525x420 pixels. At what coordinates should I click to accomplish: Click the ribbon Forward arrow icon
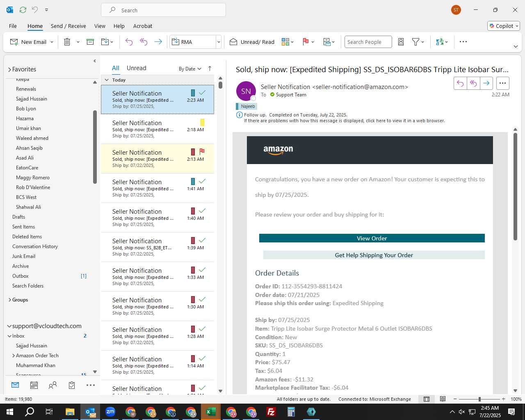click(158, 42)
